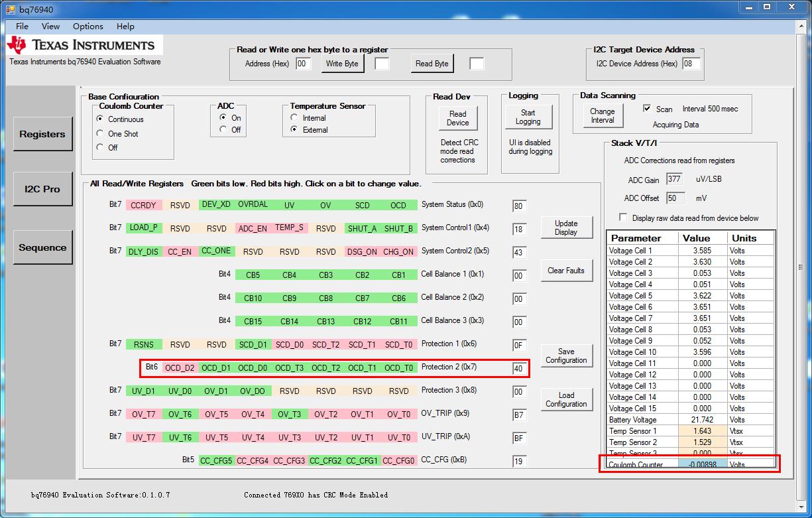812x518 pixels.
Task: Toggle the CC_EN bit
Action: [x=180, y=252]
